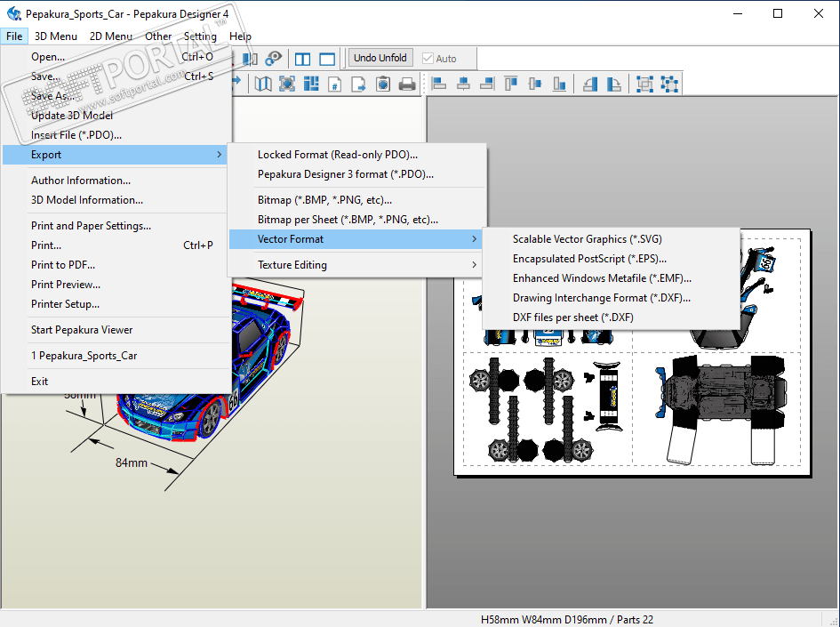Viewport: 840px width, 627px height.
Task: Click the eye view icon in toolbar
Action: coord(274,59)
